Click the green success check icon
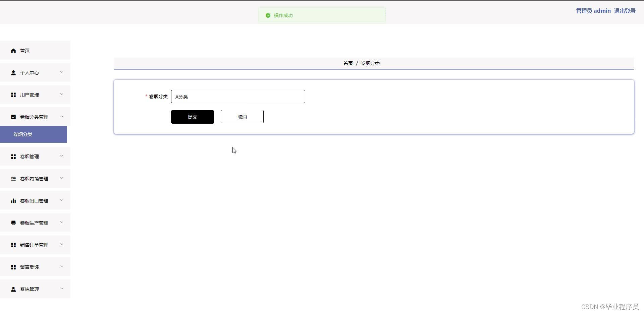 (268, 15)
